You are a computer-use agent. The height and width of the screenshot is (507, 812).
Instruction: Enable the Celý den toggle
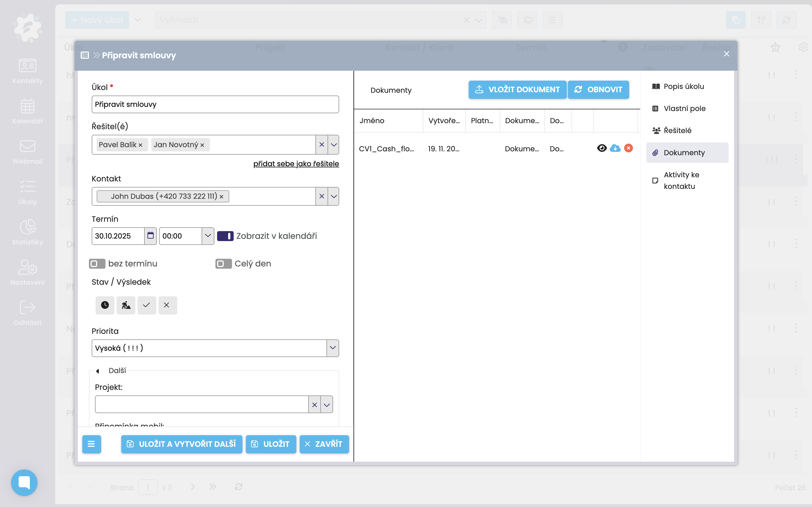tap(223, 264)
